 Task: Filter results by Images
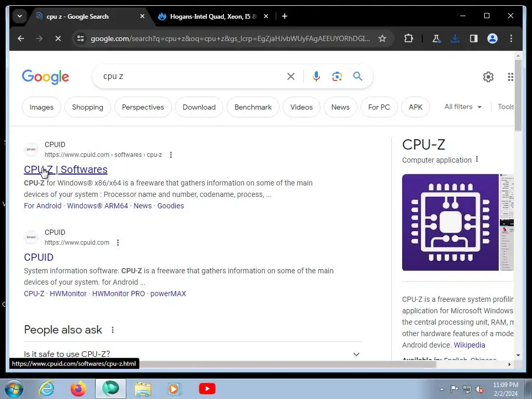pos(42,107)
